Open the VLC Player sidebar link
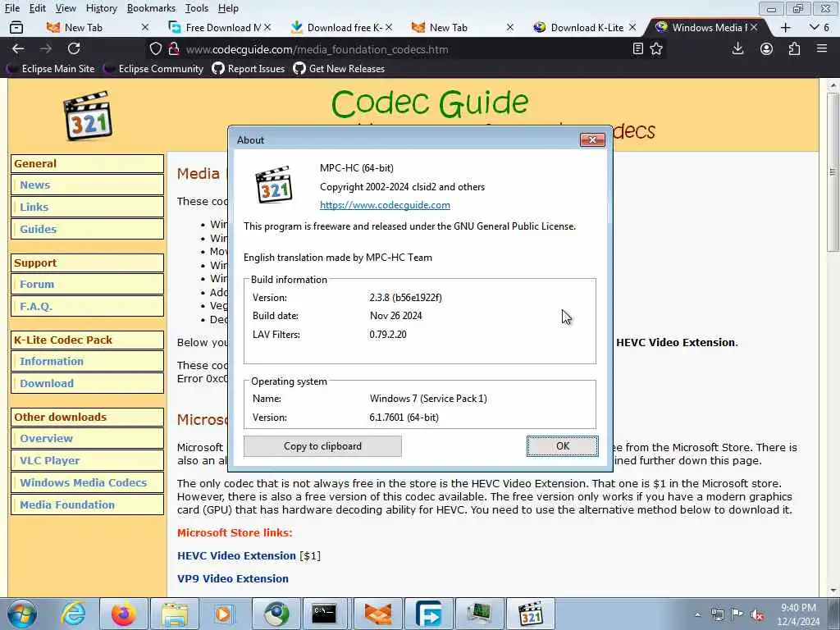 (x=87, y=461)
